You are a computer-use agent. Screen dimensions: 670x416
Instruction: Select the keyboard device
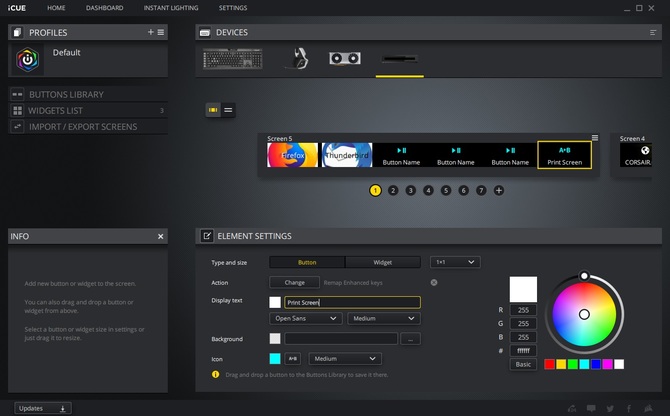click(x=232, y=59)
